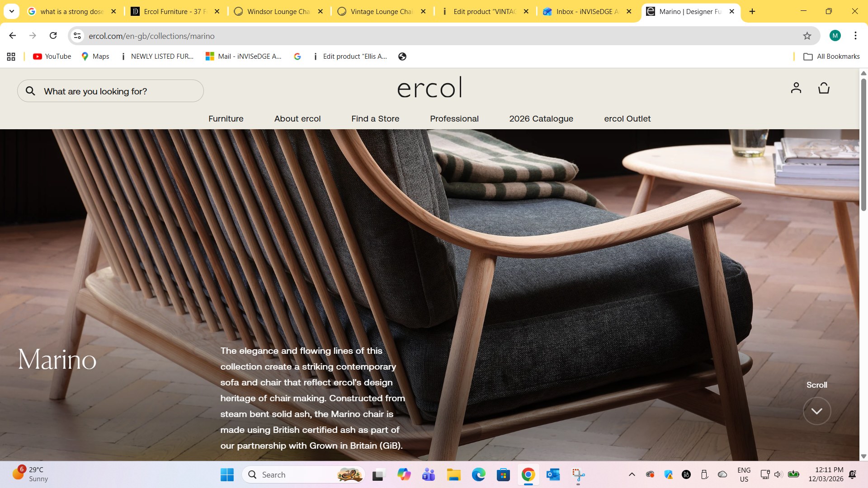
Task: Open the NEWLY LISTED FUR... bookmark
Action: 156,56
